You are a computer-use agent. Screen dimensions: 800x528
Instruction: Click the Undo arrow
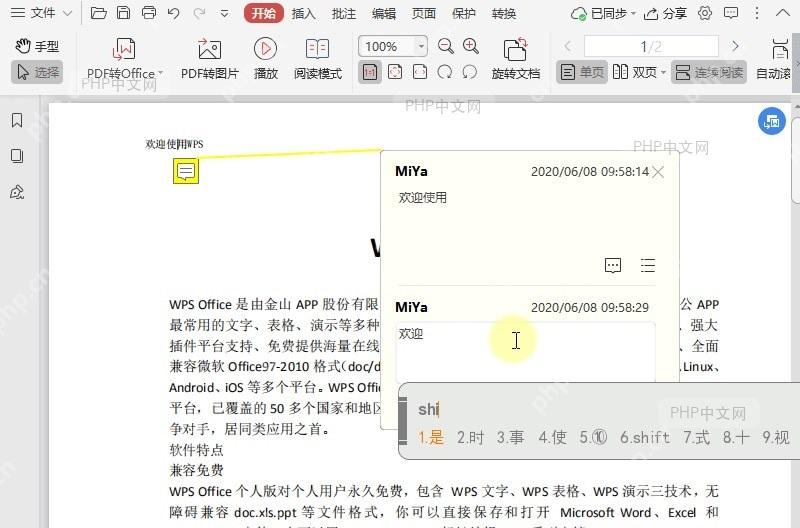pos(173,13)
